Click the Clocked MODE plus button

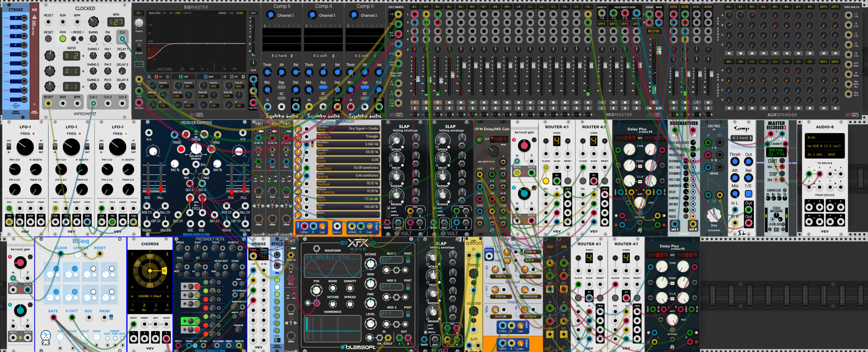pyautogui.click(x=81, y=39)
